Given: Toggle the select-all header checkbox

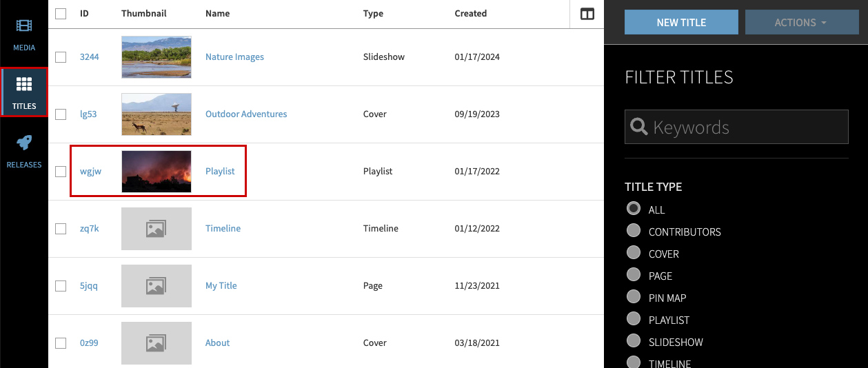Looking at the screenshot, I should tap(61, 14).
